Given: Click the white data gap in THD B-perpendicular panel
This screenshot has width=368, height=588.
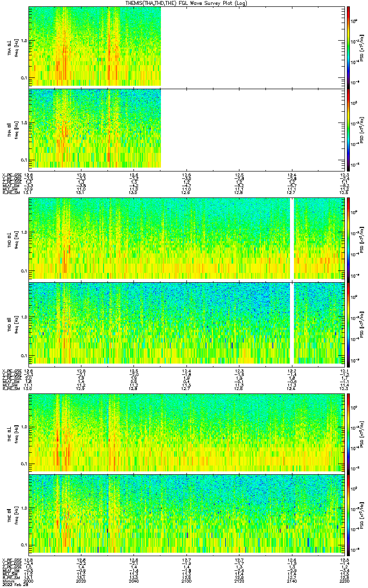Looking at the screenshot, I should (292, 239).
